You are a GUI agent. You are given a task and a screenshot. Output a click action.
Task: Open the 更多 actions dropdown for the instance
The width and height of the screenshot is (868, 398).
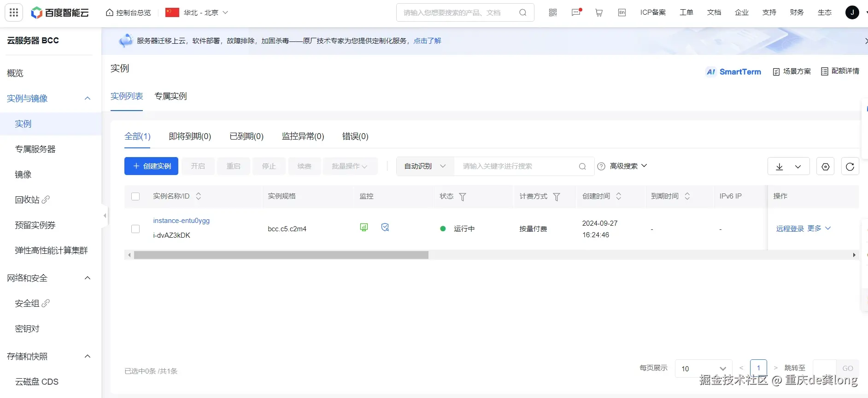819,228
